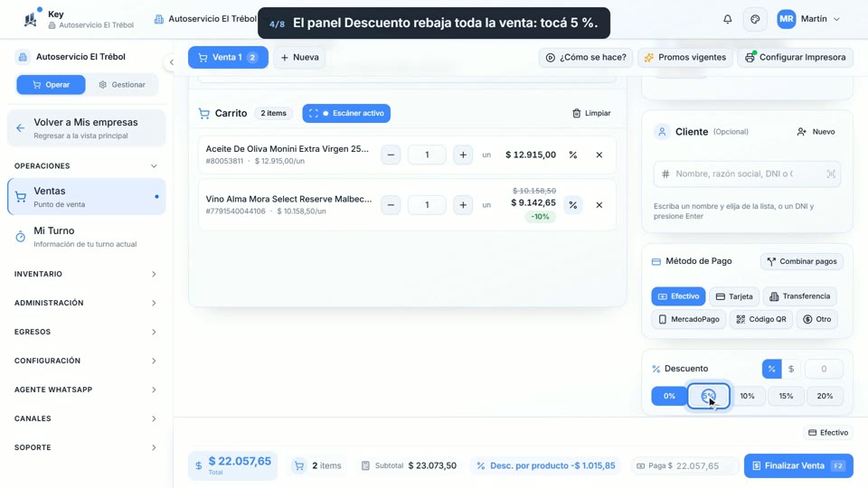Open discount percent for Vino Alma Mora
The image size is (868, 488).
tap(573, 205)
